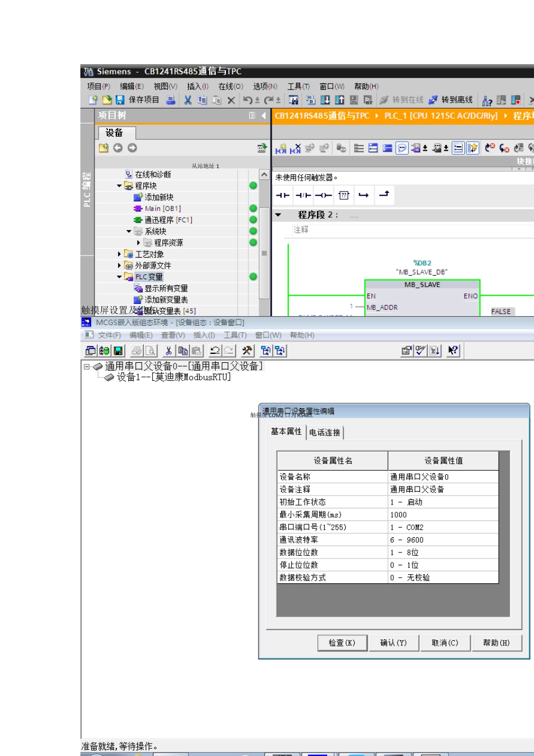Switch to the 基本属性 tab

286,431
